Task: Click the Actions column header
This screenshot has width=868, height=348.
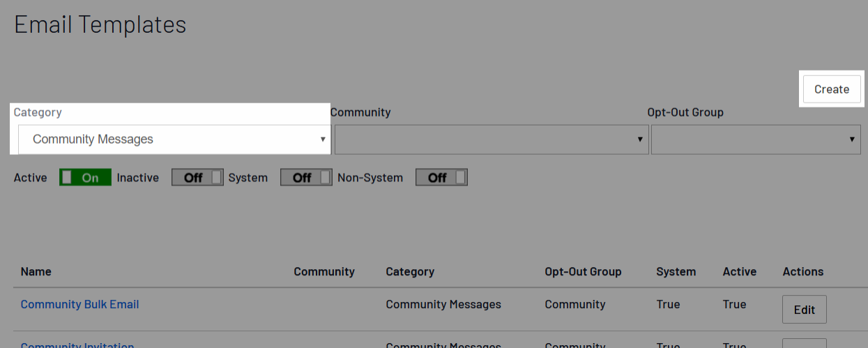Action: [803, 271]
